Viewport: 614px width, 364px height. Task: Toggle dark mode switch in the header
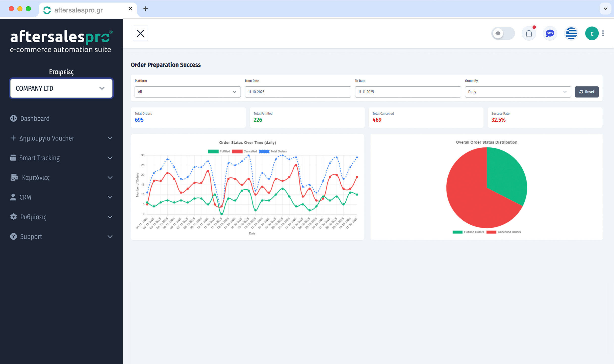coord(503,33)
